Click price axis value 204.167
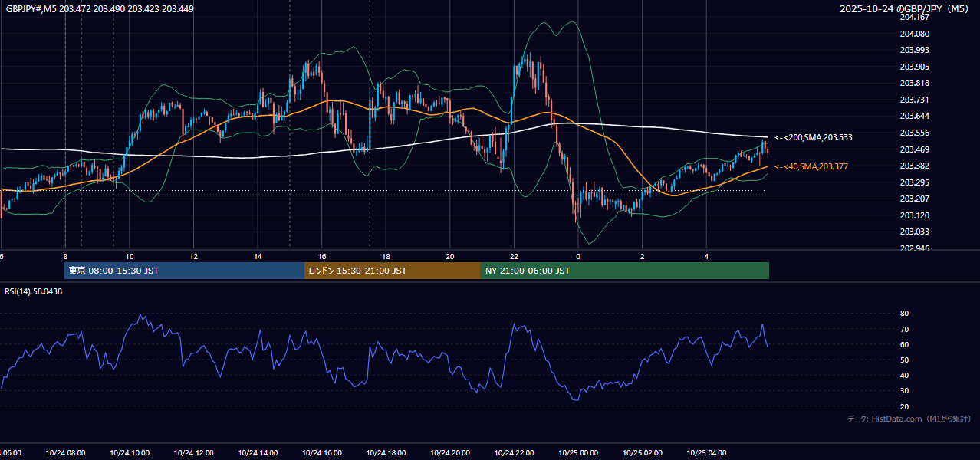 (x=914, y=17)
